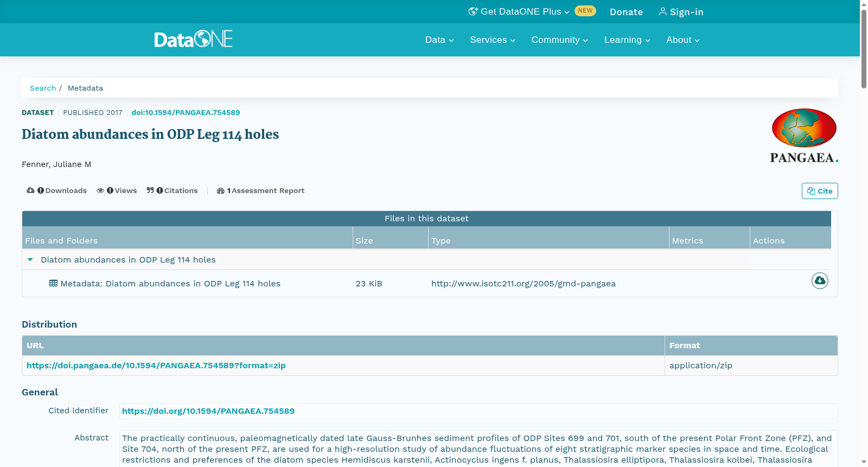Viewport: 868px width, 467px height.
Task: Open the Cited Identifier doi.org link
Action: pos(208,411)
